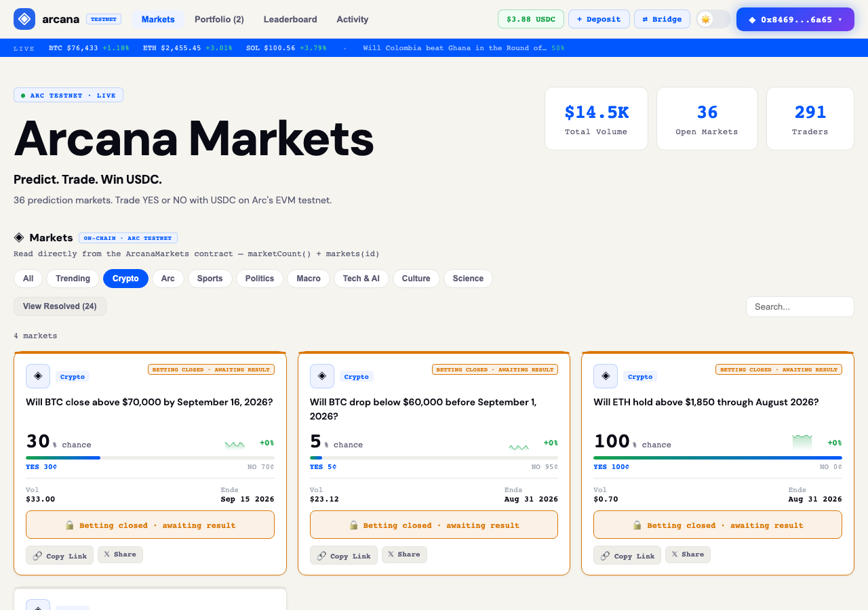Click probability bar on BTC $70,000 card

150,458
